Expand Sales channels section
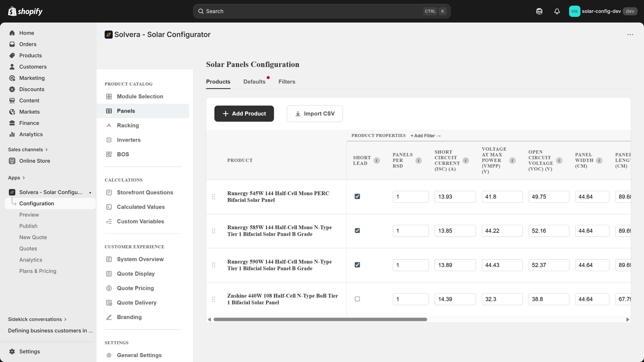Viewport: 644px width, 362px height. coord(28,150)
